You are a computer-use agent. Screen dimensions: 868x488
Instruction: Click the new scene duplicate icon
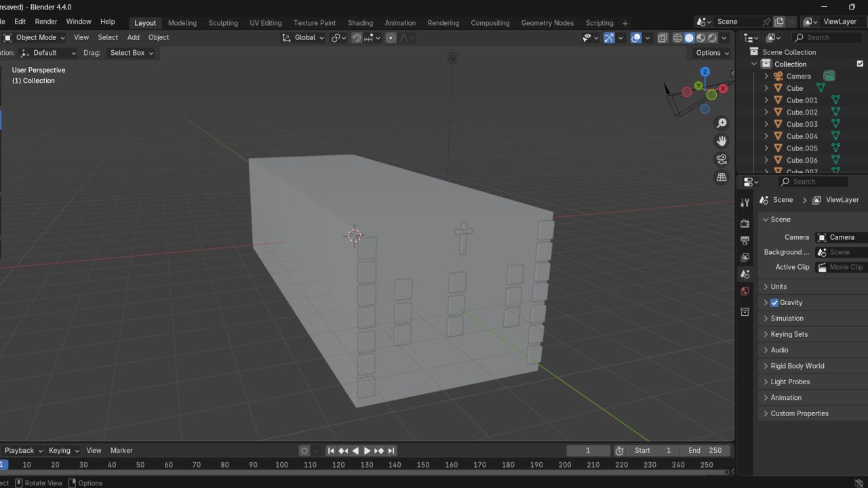click(779, 22)
